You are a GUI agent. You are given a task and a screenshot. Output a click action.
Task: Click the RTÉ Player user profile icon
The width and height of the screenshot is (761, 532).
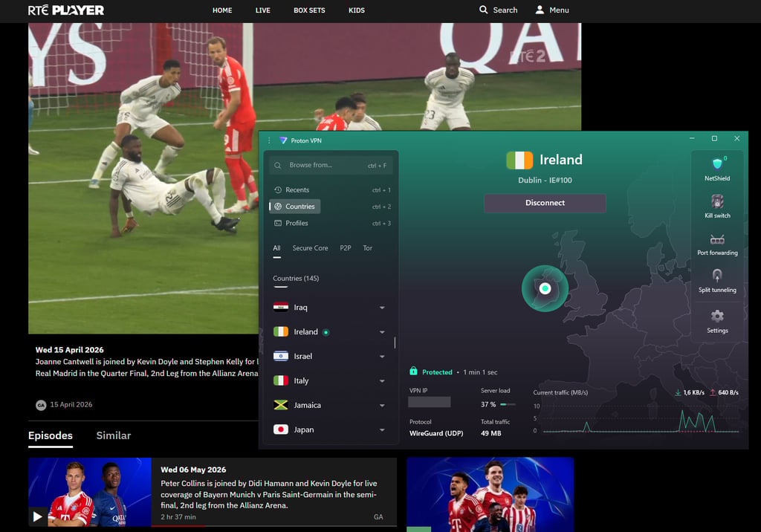coord(540,10)
